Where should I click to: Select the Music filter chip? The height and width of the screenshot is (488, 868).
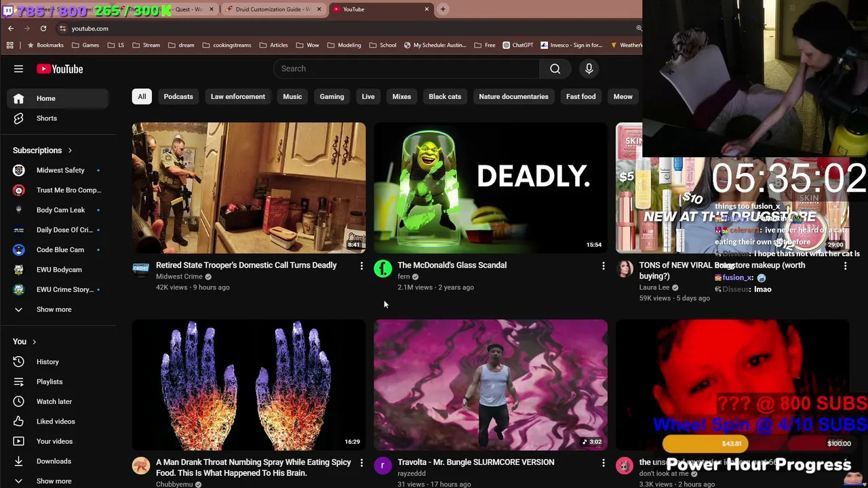point(292,96)
